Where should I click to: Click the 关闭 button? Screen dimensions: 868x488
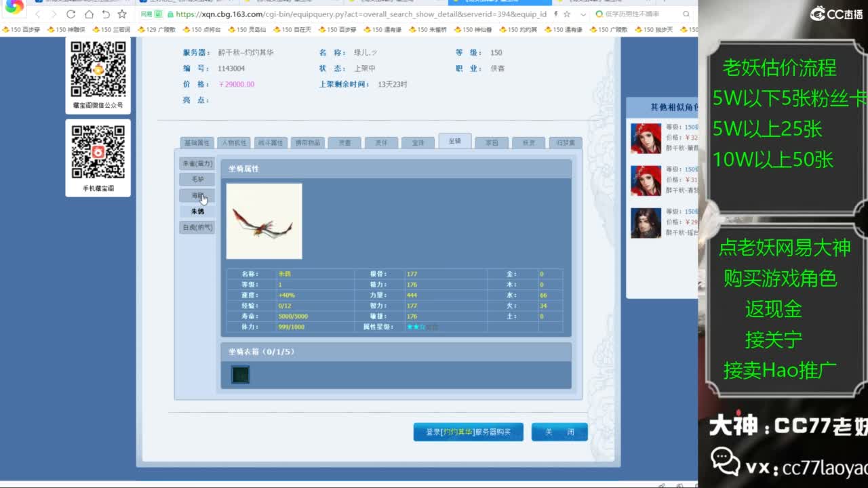pos(559,432)
